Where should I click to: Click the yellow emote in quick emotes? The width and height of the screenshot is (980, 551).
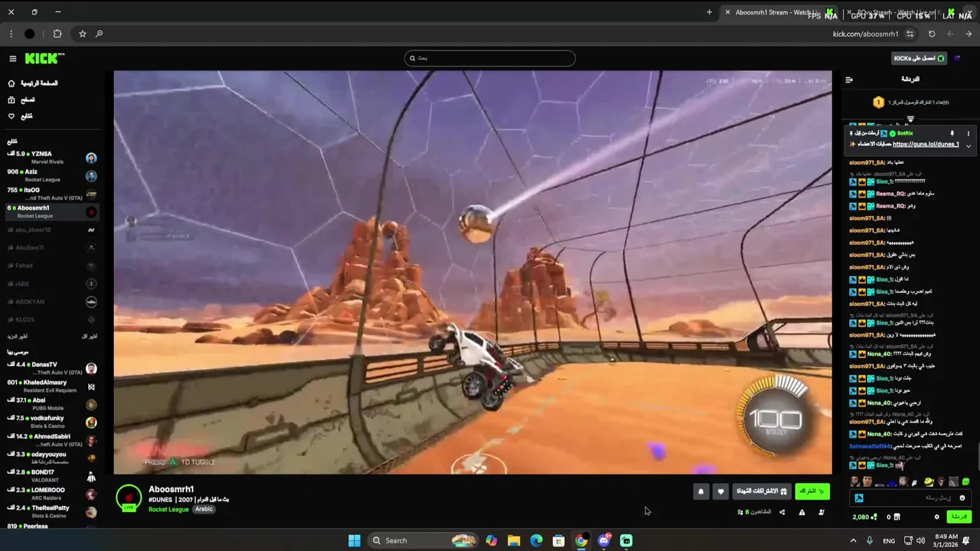[929, 482]
